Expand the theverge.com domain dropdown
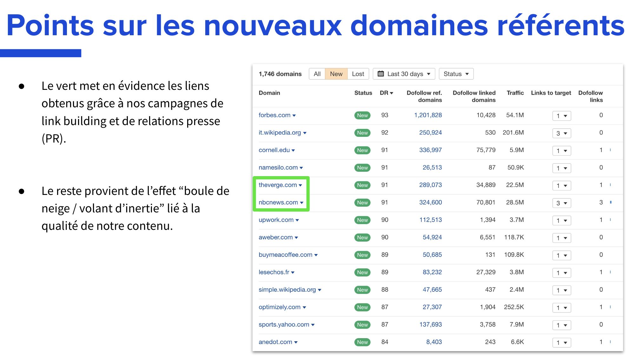 300,185
